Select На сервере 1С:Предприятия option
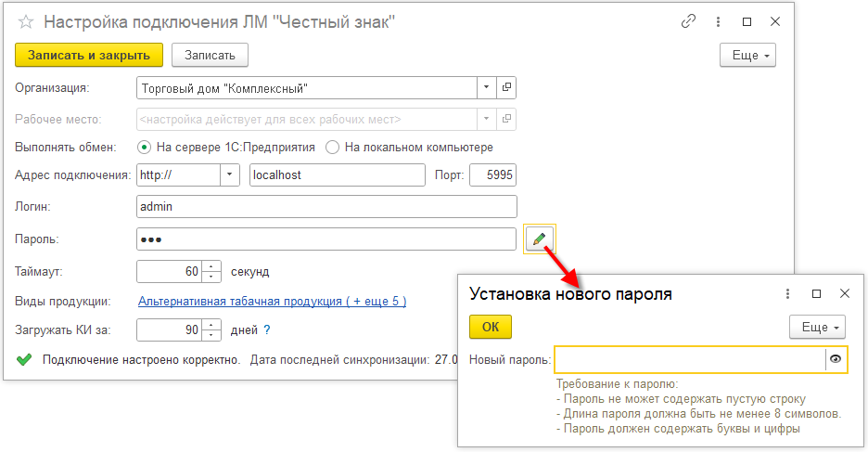 [x=145, y=147]
